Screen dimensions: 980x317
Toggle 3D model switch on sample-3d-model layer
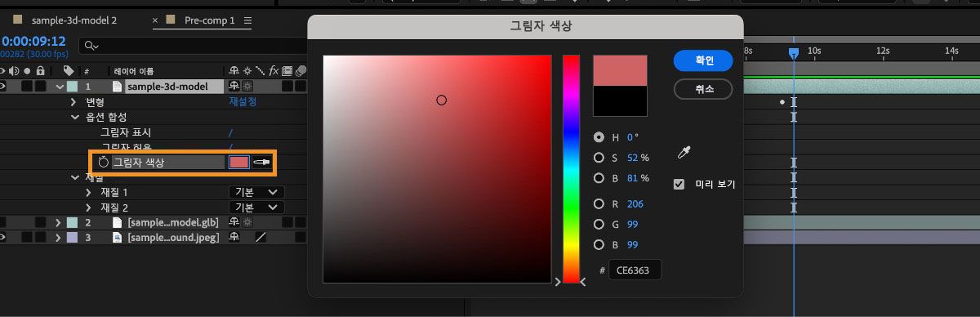click(x=235, y=86)
